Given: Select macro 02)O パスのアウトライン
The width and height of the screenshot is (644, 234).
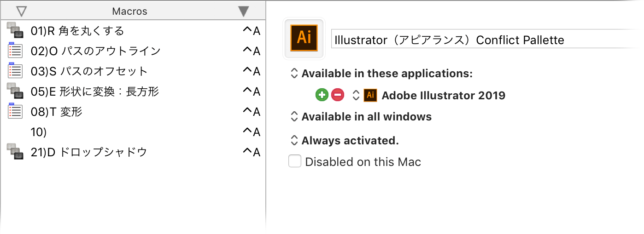Looking at the screenshot, I should (x=133, y=51).
